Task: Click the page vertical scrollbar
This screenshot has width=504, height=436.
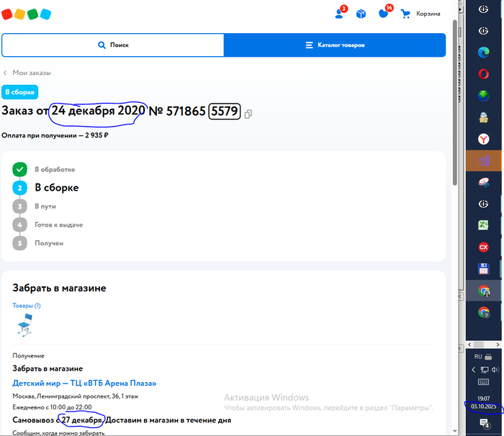Action: pyautogui.click(x=454, y=108)
